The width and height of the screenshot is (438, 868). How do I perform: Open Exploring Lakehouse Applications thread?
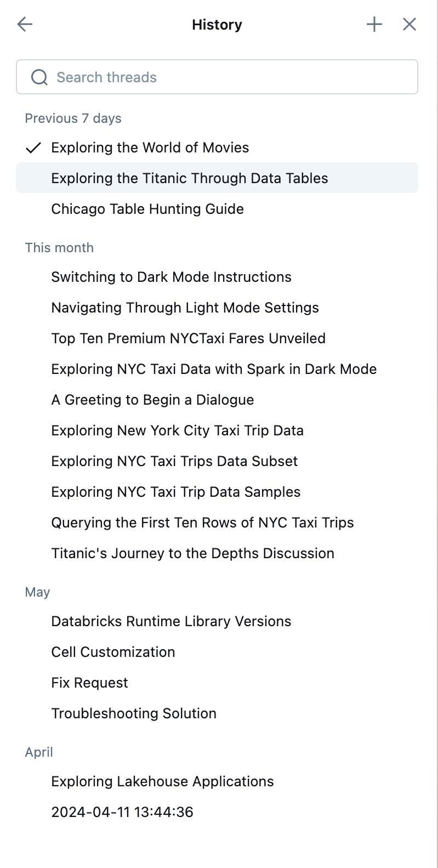click(162, 781)
